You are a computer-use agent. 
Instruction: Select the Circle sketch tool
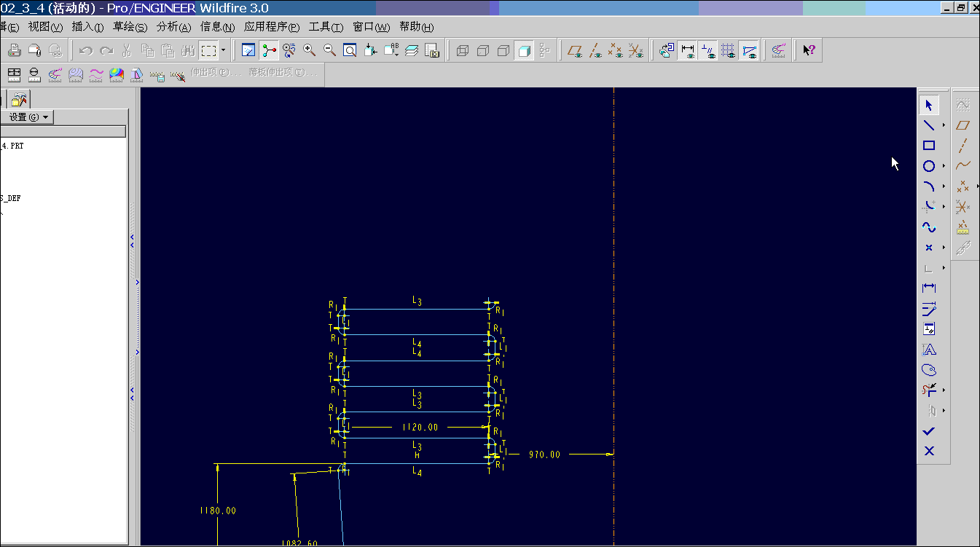pyautogui.click(x=929, y=166)
